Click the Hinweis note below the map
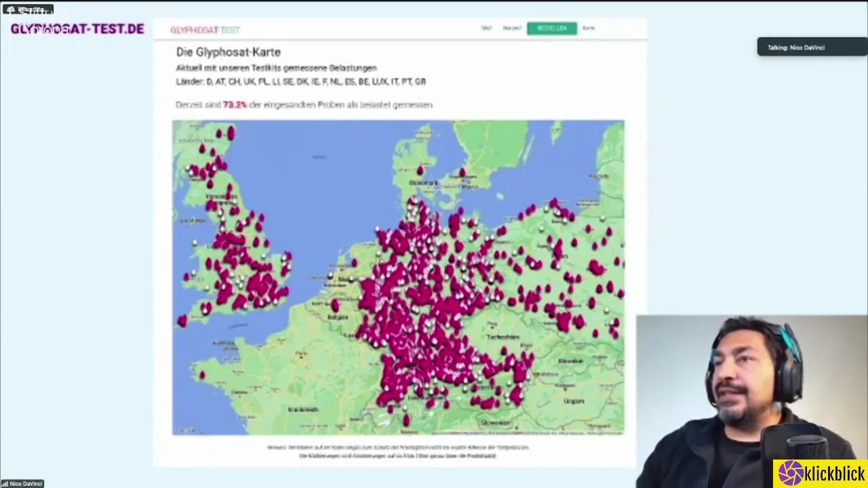This screenshot has height=488, width=868. 397,451
